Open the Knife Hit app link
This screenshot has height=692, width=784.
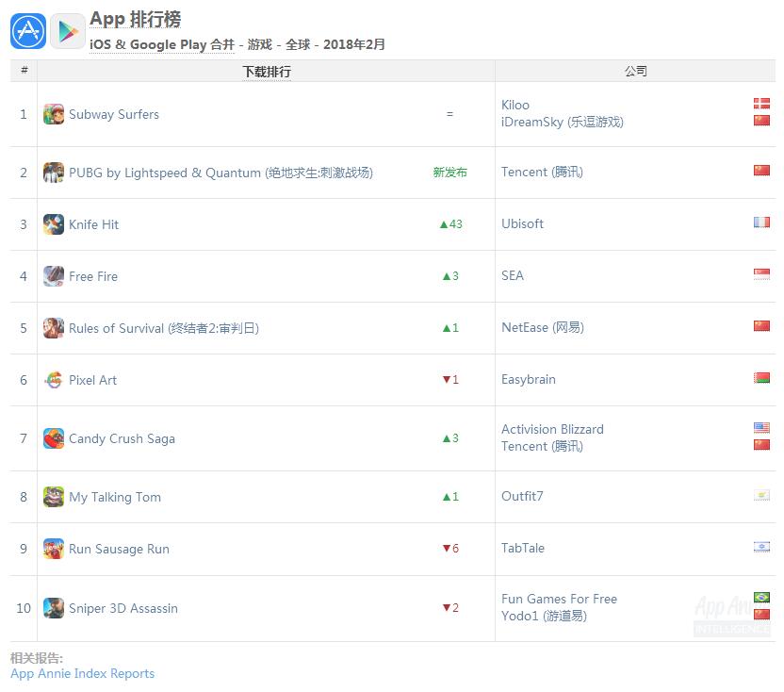tap(94, 224)
